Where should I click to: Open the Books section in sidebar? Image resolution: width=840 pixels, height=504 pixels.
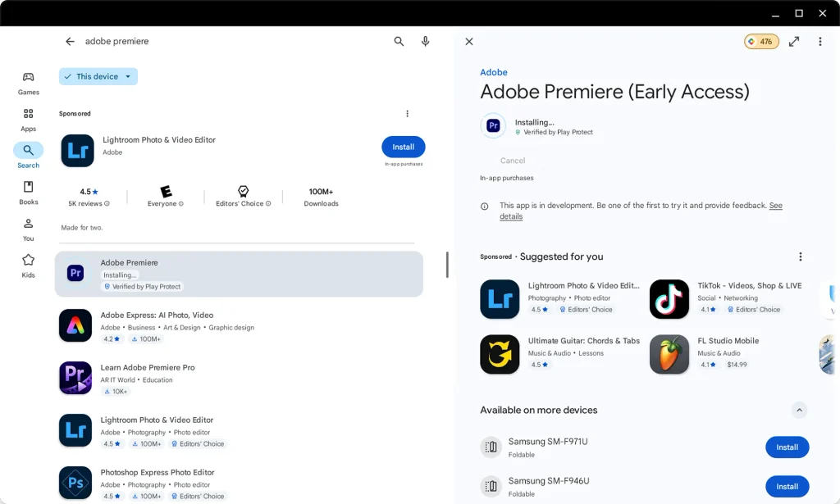pyautogui.click(x=29, y=193)
